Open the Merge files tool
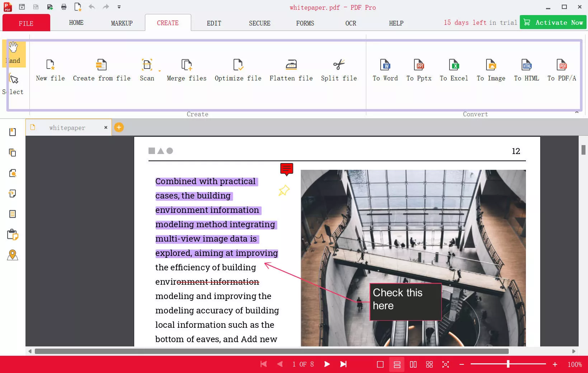 (x=186, y=70)
